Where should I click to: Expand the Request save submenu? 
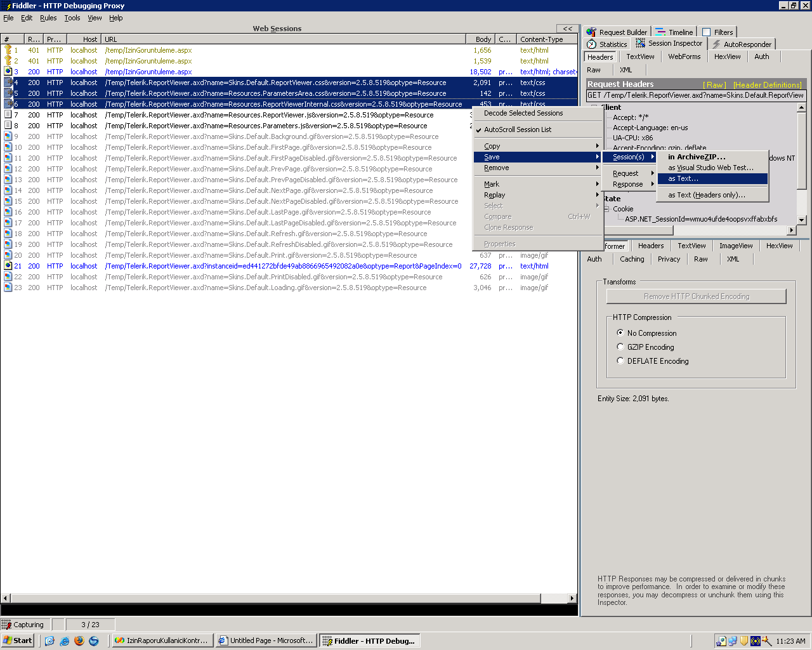tap(630, 173)
